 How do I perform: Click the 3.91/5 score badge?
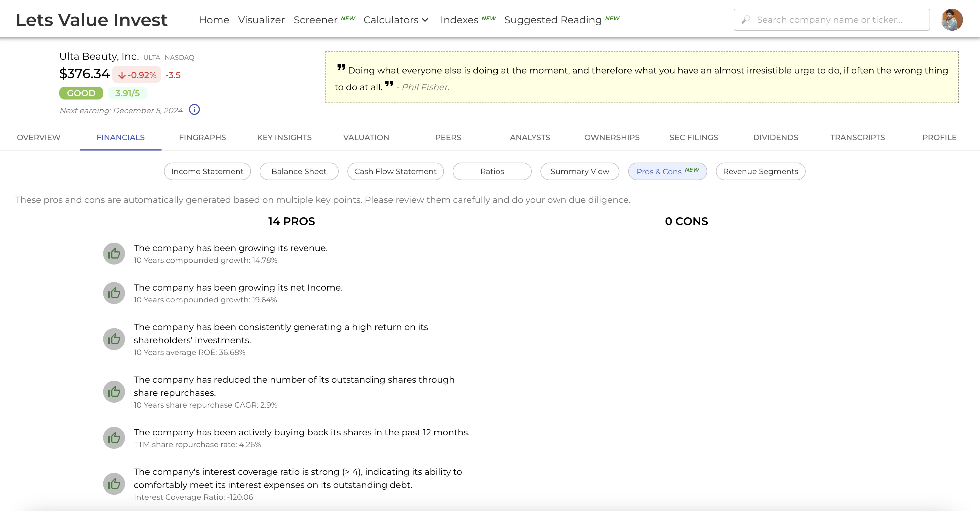128,93
